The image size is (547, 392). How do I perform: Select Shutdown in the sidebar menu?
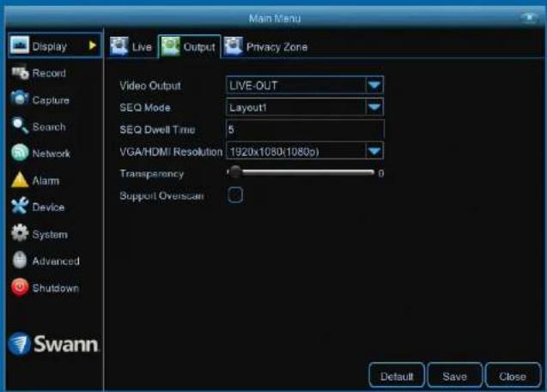coord(56,288)
